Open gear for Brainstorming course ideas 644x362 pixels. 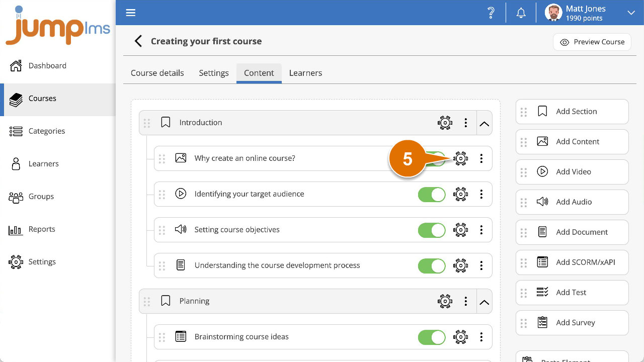[x=460, y=337]
